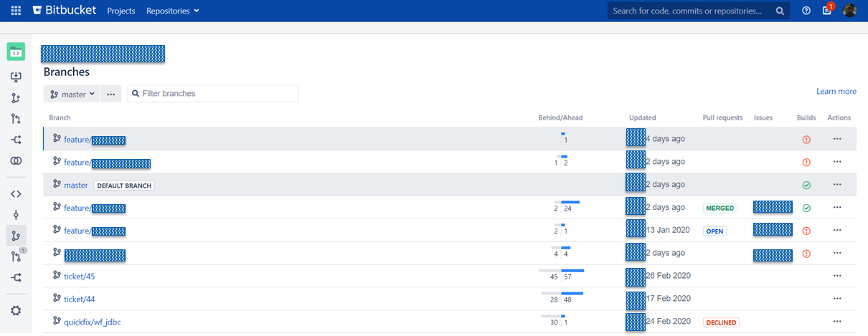The image size is (868, 336).
Task: Click the ellipsis button beside master selector
Action: pyautogui.click(x=110, y=94)
